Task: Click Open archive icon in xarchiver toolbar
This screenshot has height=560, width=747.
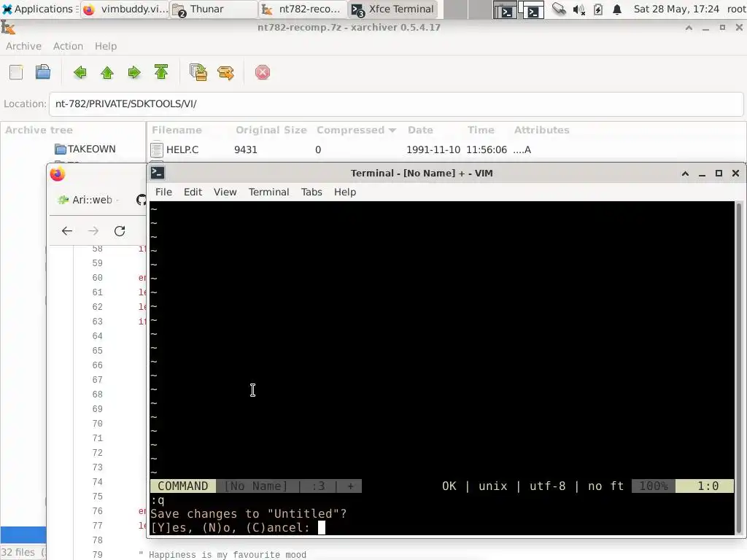Action: click(43, 72)
